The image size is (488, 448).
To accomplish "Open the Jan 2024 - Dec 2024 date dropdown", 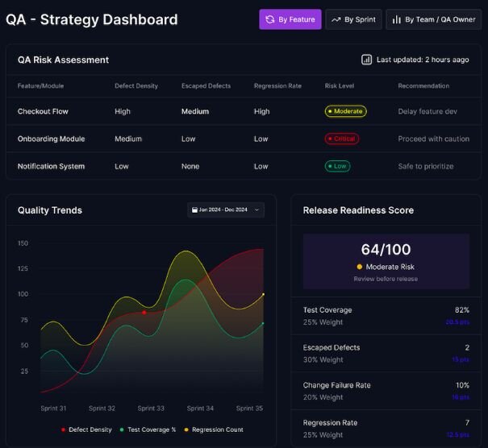I will (x=225, y=210).
